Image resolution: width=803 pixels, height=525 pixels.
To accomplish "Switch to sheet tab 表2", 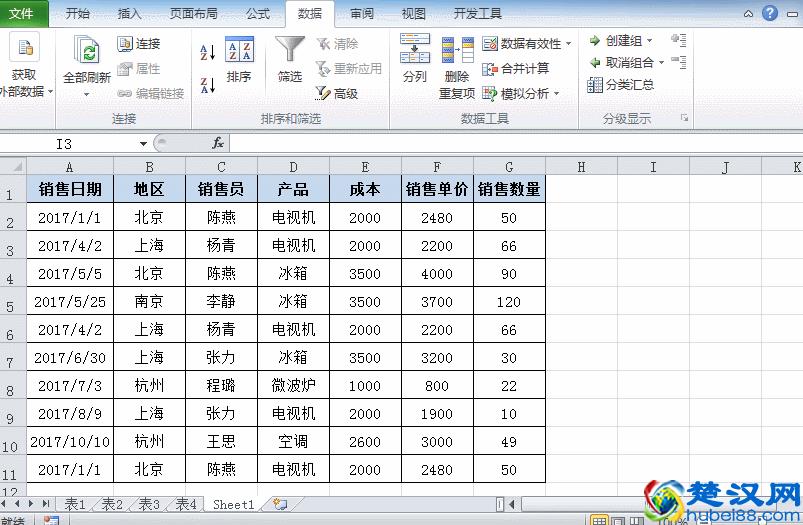I will point(112,505).
